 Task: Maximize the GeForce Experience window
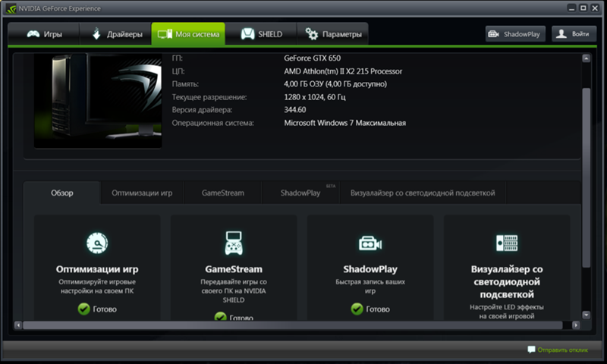click(x=583, y=8)
